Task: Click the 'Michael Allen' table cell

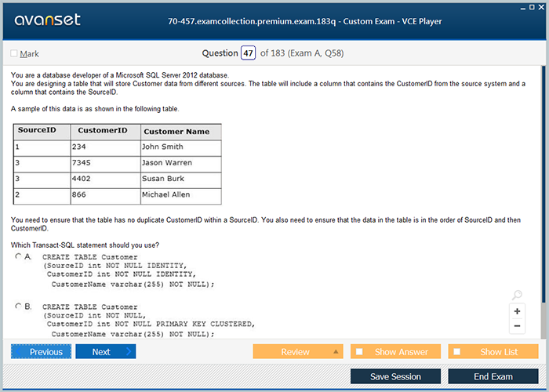Action: pyautogui.click(x=180, y=195)
